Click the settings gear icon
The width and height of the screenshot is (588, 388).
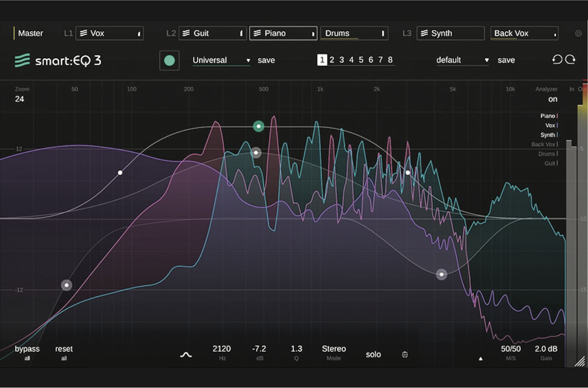(x=578, y=34)
